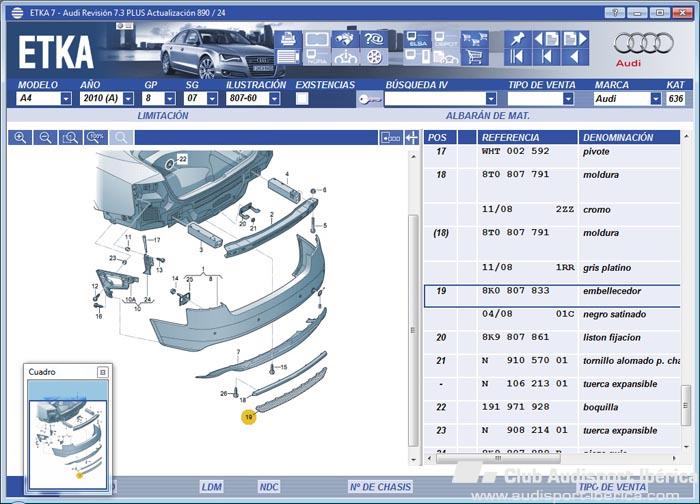Open the binoculars search tool
The width and height of the screenshot is (700, 504).
pos(345,40)
